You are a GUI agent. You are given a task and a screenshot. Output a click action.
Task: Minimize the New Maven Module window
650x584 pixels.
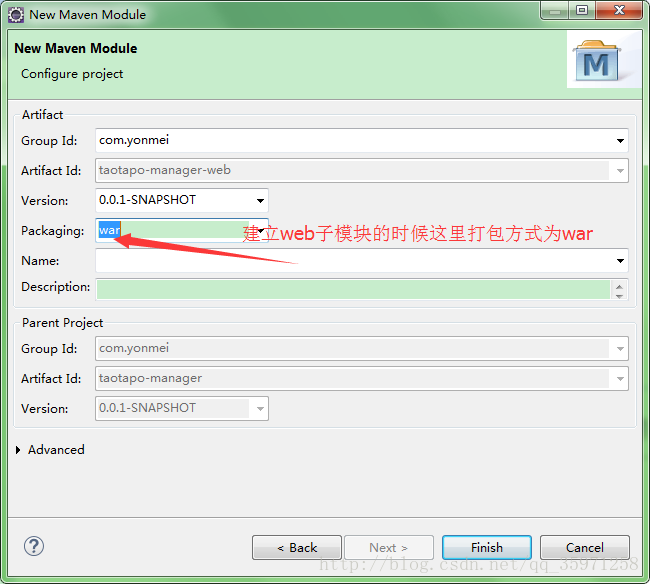pos(555,11)
